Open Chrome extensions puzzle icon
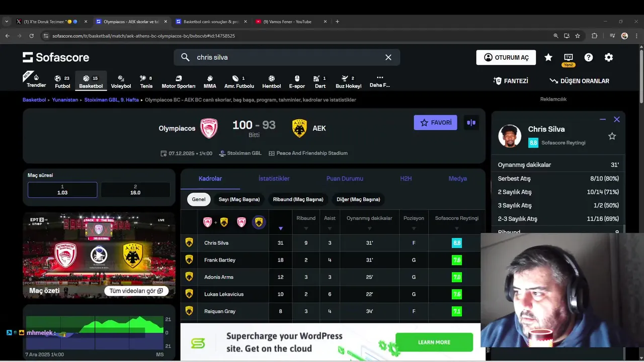The image size is (644, 362). [594, 36]
